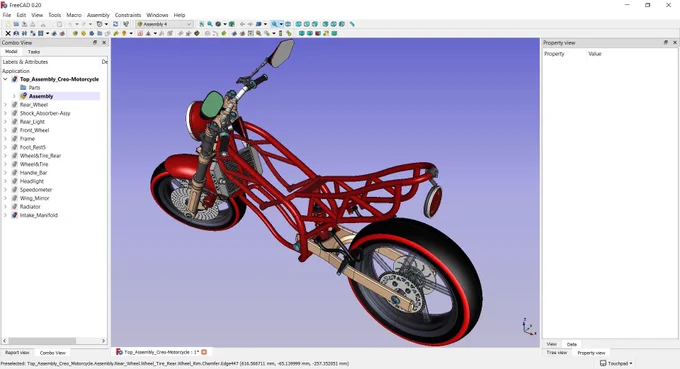The width and height of the screenshot is (680, 369).
Task: Click the Draw style sphere icon
Action: pyautogui.click(x=218, y=24)
